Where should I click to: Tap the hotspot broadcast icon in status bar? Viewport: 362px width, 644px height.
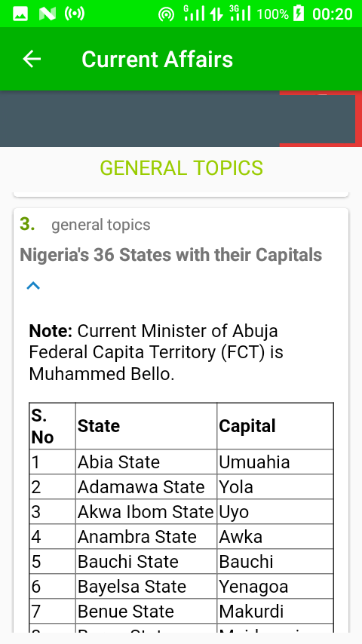[x=75, y=14]
